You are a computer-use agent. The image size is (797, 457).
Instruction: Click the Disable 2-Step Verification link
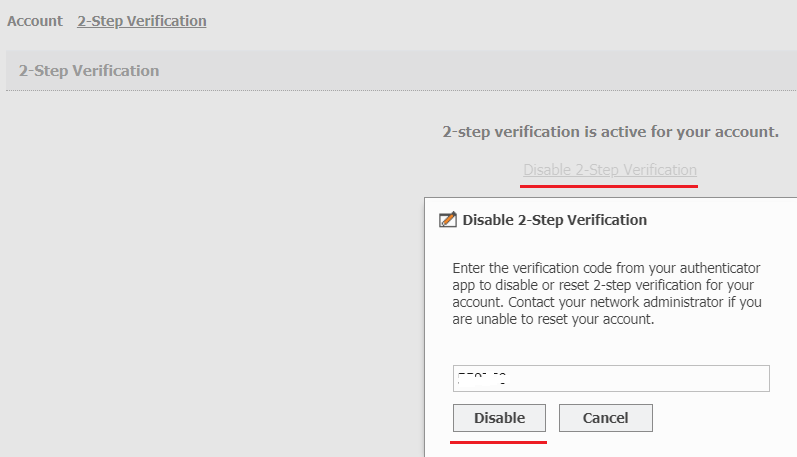pos(610,170)
